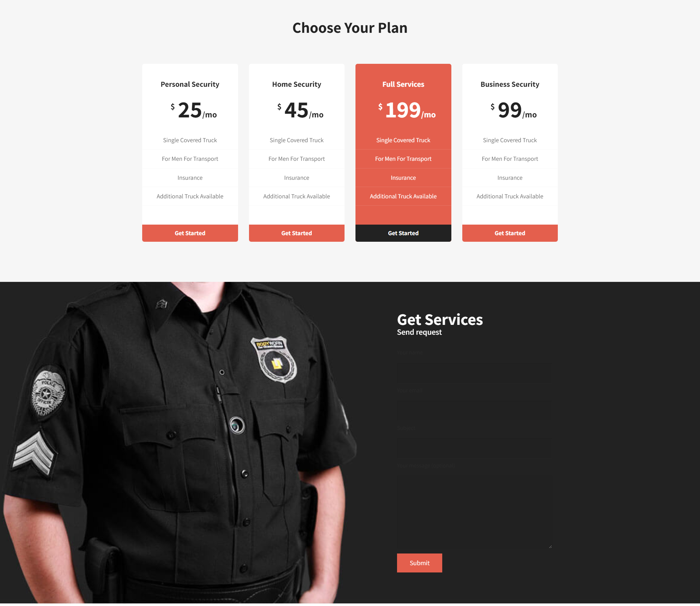The height and width of the screenshot is (606, 700).
Task: Select the Home Security plan tab
Action: pyautogui.click(x=296, y=84)
